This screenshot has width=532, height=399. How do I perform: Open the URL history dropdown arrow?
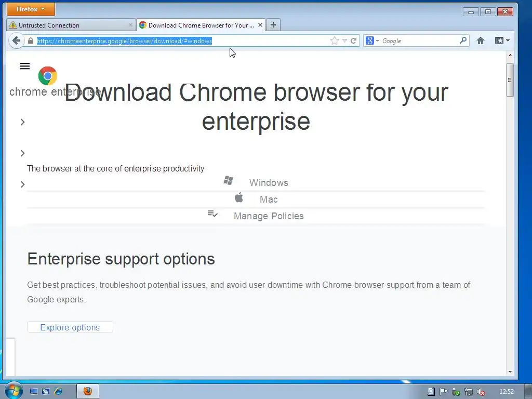point(344,41)
